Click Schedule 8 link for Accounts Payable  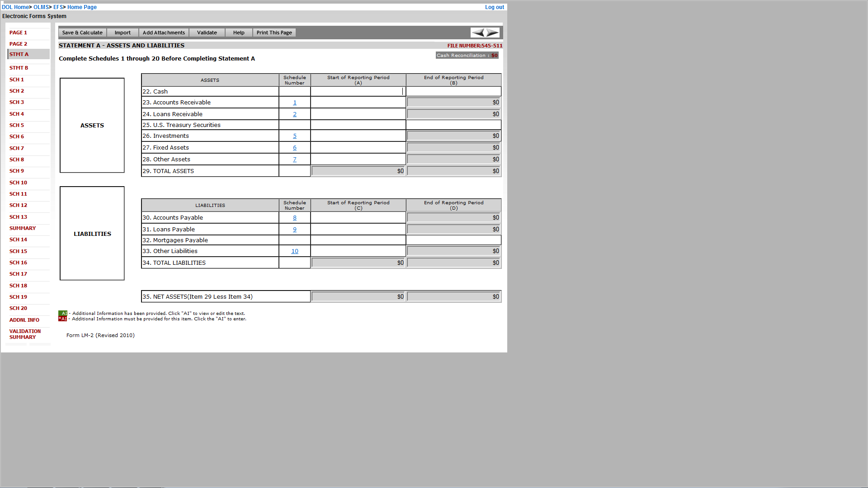click(295, 218)
